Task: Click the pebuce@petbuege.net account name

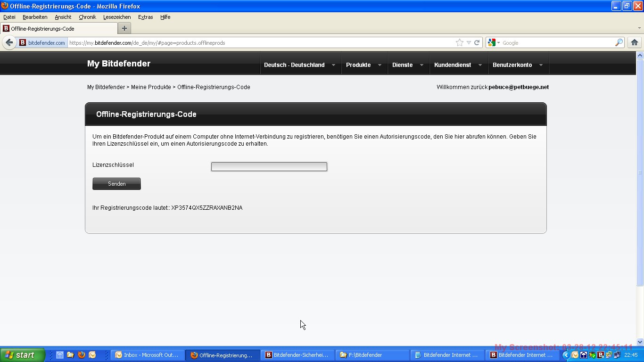Action: click(519, 87)
